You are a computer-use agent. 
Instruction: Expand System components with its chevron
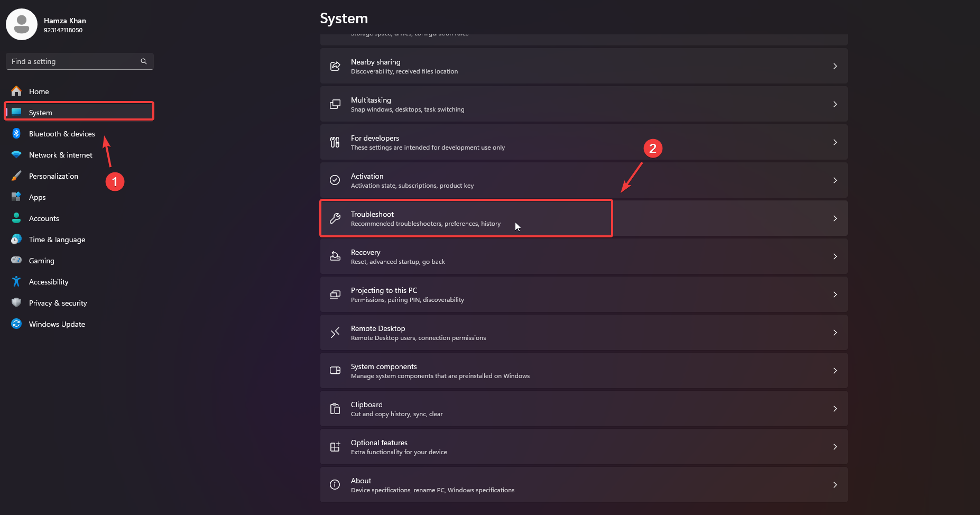pyautogui.click(x=835, y=371)
